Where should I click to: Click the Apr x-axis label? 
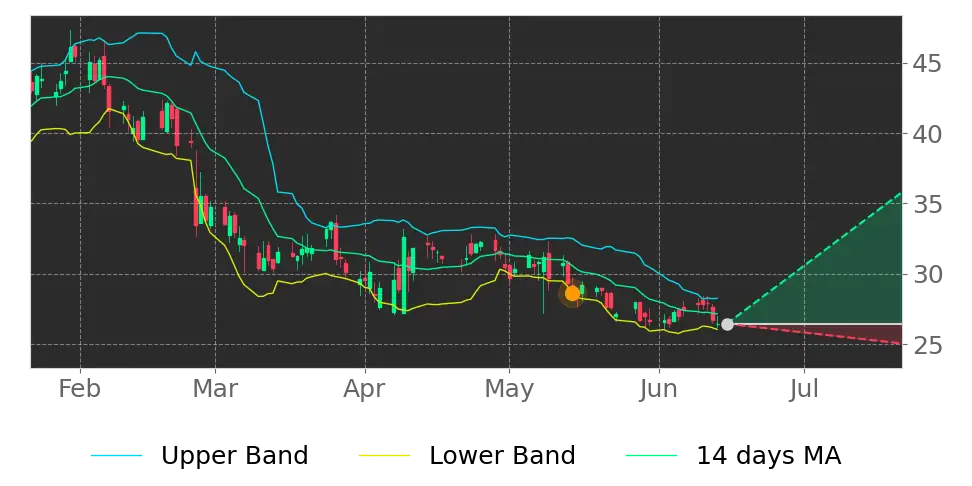tap(365, 391)
